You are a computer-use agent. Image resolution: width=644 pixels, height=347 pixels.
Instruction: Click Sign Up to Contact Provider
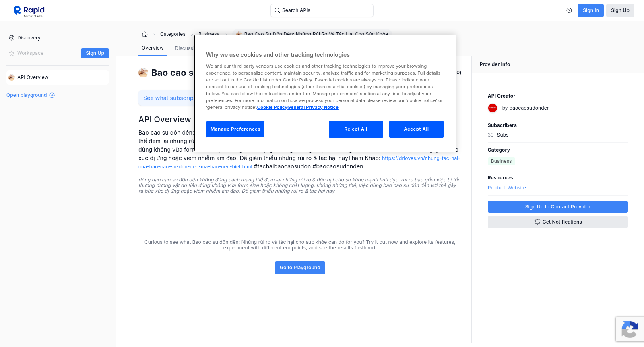(558, 207)
